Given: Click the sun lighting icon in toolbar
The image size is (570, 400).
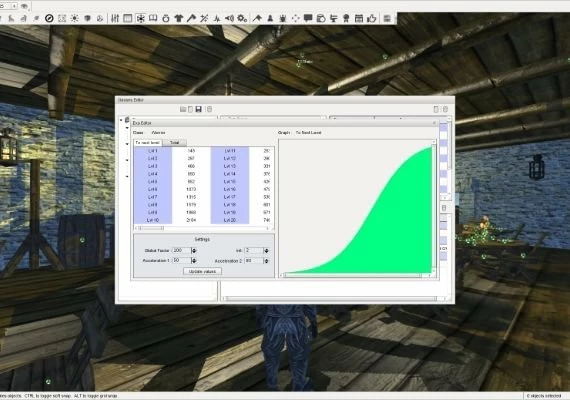Looking at the screenshot, I should (x=75, y=18).
